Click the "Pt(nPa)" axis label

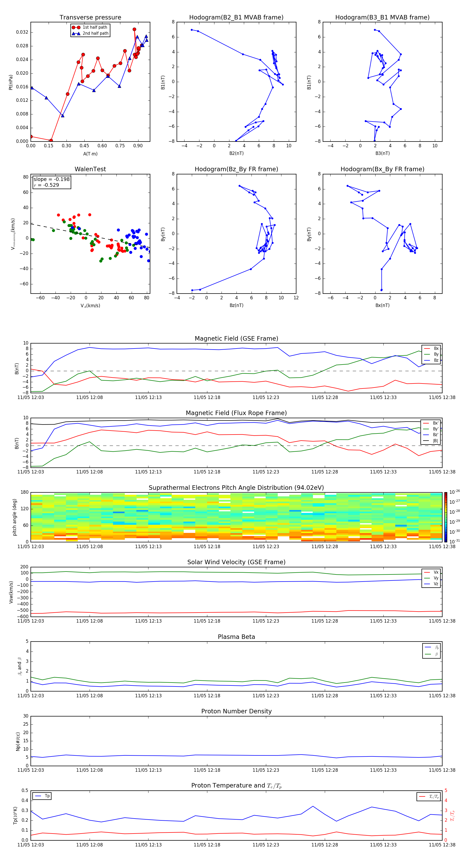pyautogui.click(x=11, y=82)
